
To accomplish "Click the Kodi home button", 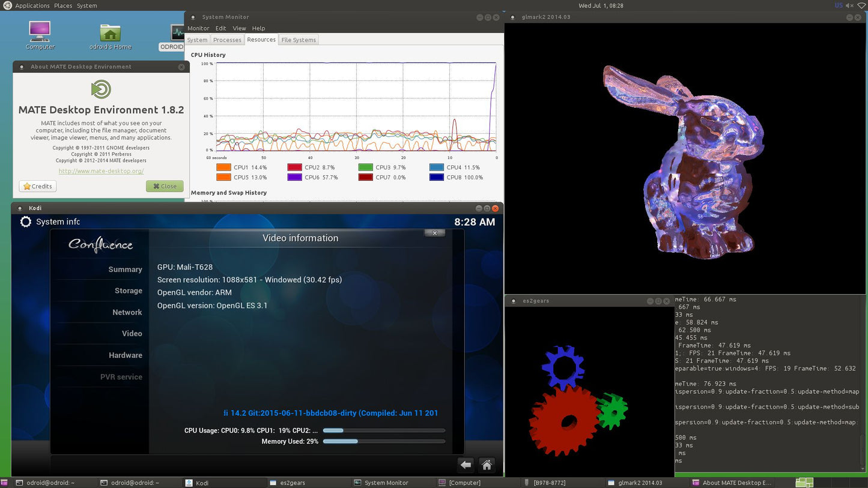I will [487, 465].
